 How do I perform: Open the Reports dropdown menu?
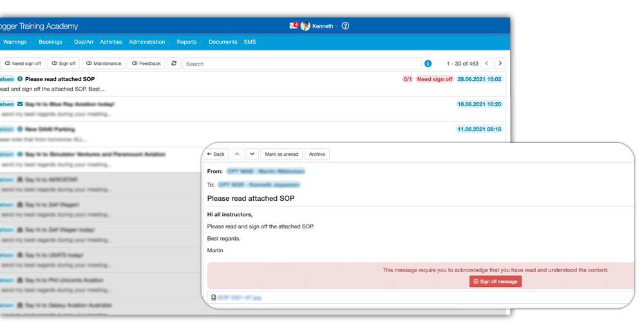pos(189,42)
